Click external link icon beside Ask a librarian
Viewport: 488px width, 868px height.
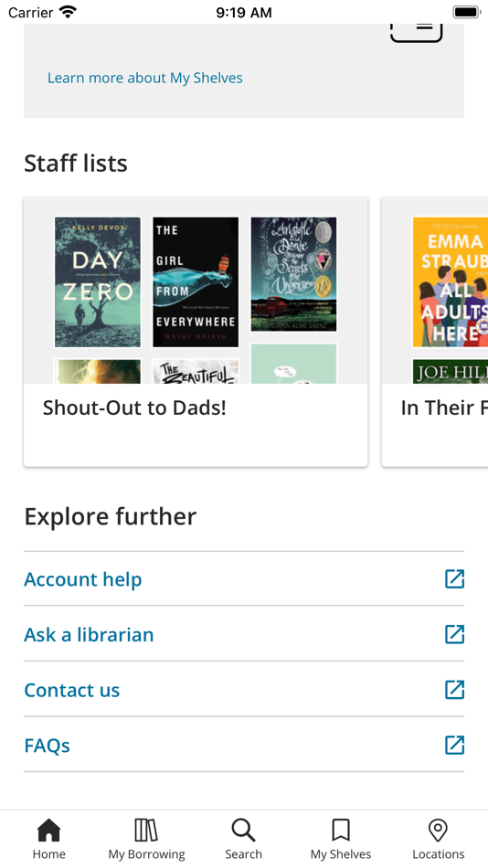click(x=455, y=634)
